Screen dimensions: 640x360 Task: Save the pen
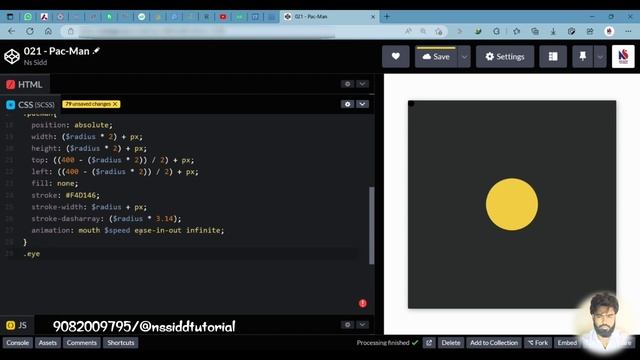436,57
